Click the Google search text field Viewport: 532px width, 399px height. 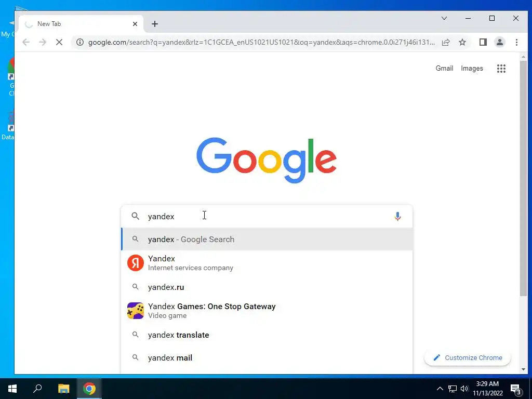click(x=267, y=216)
